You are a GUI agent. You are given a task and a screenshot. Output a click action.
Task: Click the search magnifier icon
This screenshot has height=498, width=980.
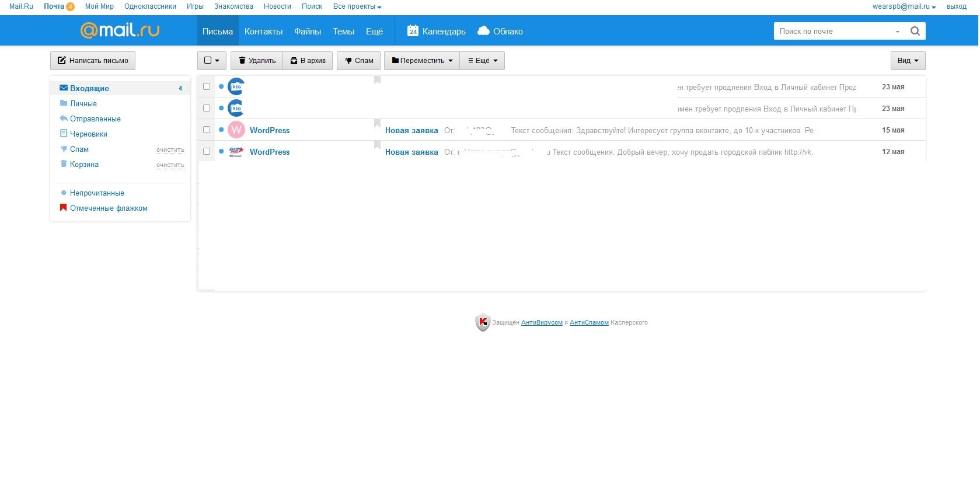tap(915, 32)
